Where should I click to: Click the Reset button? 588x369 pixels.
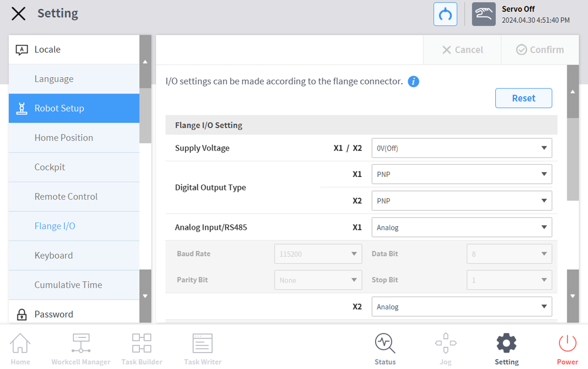click(523, 98)
